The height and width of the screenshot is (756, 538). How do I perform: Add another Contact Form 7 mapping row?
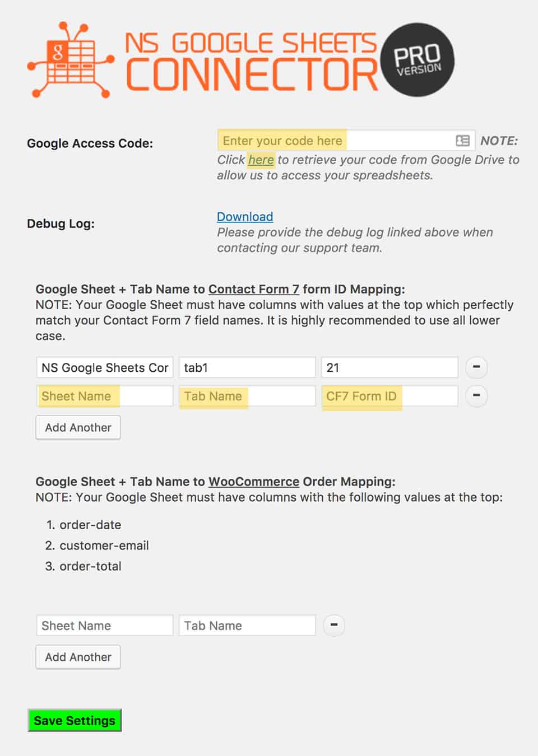[78, 427]
